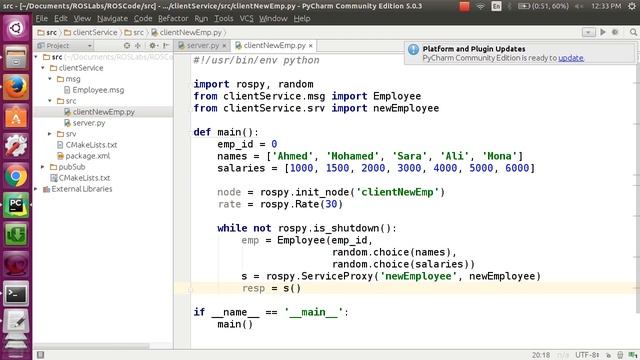
Task: Open the Code menu
Action: click(143, 18)
